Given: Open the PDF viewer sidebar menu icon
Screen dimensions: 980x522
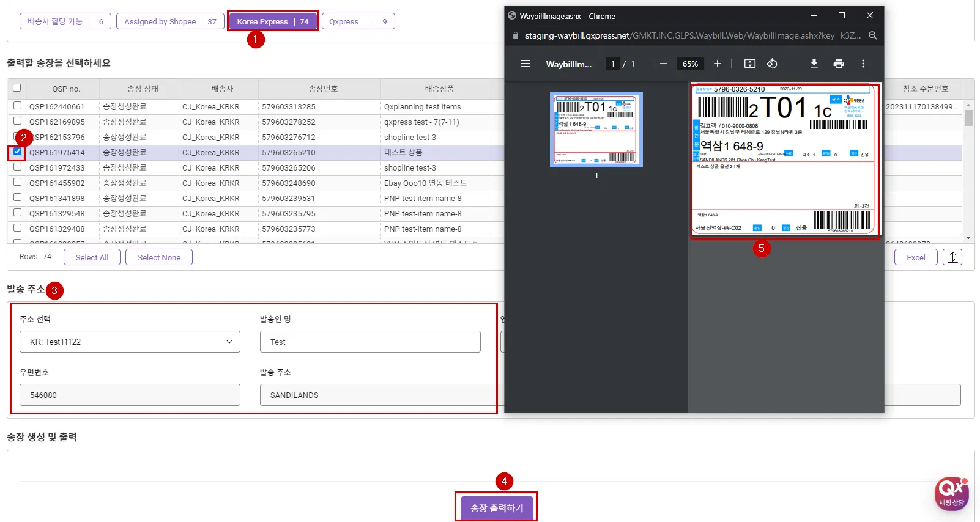Looking at the screenshot, I should click(x=525, y=64).
